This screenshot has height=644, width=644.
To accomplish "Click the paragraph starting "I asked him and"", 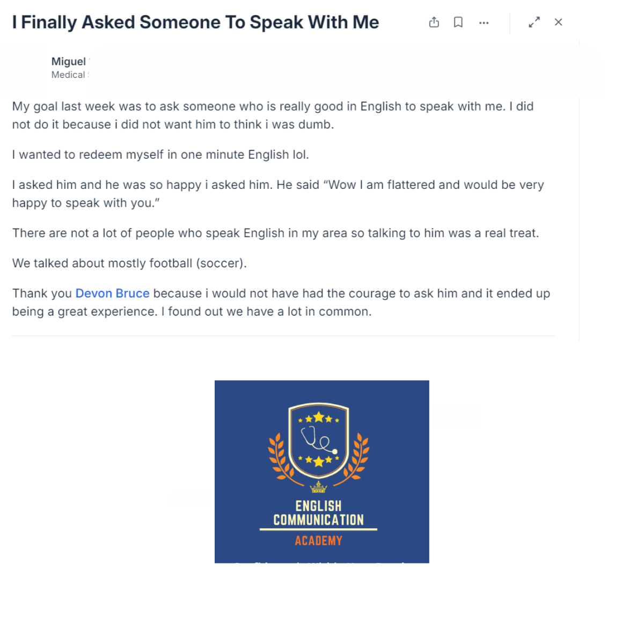I will tap(278, 194).
